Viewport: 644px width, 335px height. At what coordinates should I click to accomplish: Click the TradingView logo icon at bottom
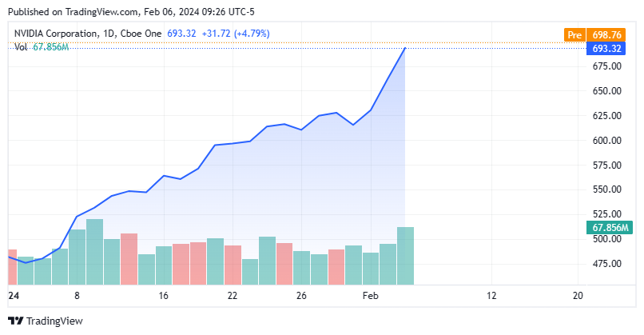[14, 321]
